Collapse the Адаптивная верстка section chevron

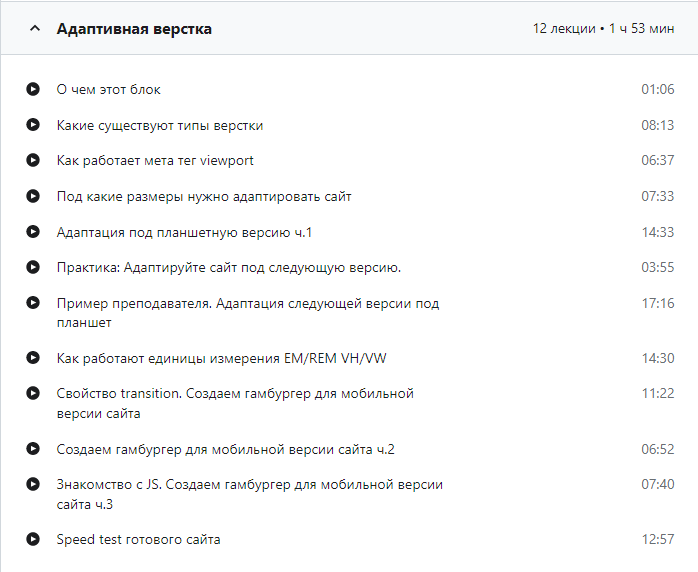click(x=35, y=29)
